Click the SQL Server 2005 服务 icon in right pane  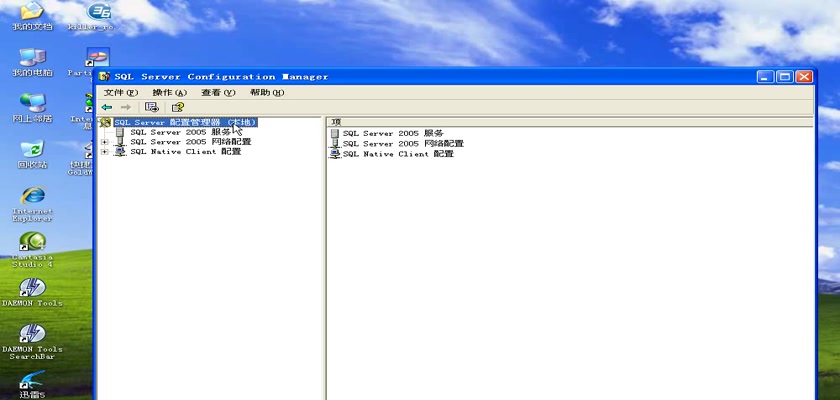[x=335, y=133]
